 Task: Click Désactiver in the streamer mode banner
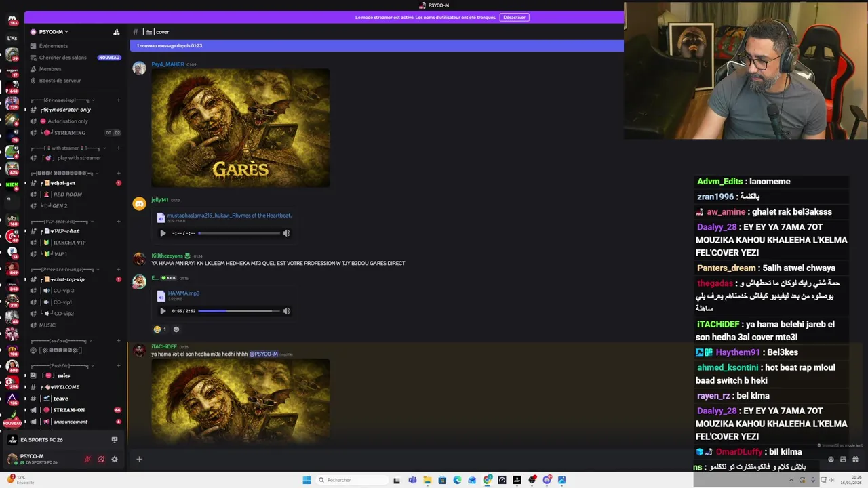pyautogui.click(x=514, y=18)
